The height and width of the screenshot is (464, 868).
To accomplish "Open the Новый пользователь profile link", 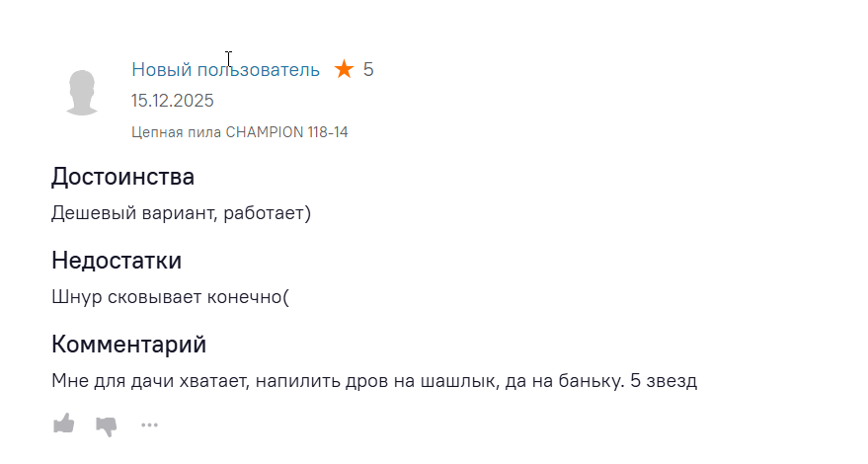I will pyautogui.click(x=225, y=69).
